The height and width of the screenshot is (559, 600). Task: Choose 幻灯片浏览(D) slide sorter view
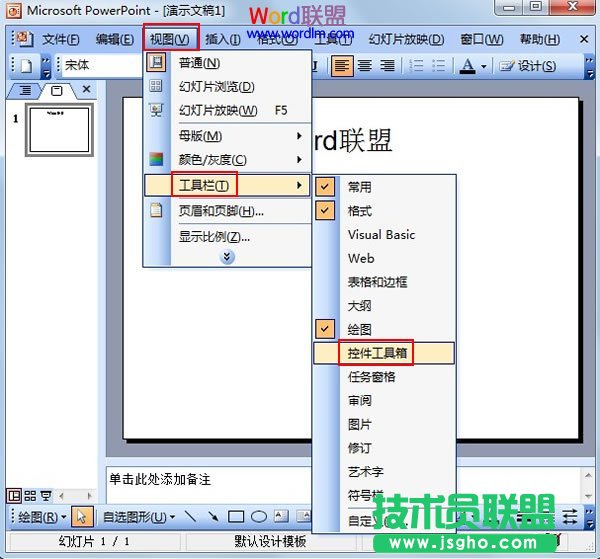click(x=227, y=87)
